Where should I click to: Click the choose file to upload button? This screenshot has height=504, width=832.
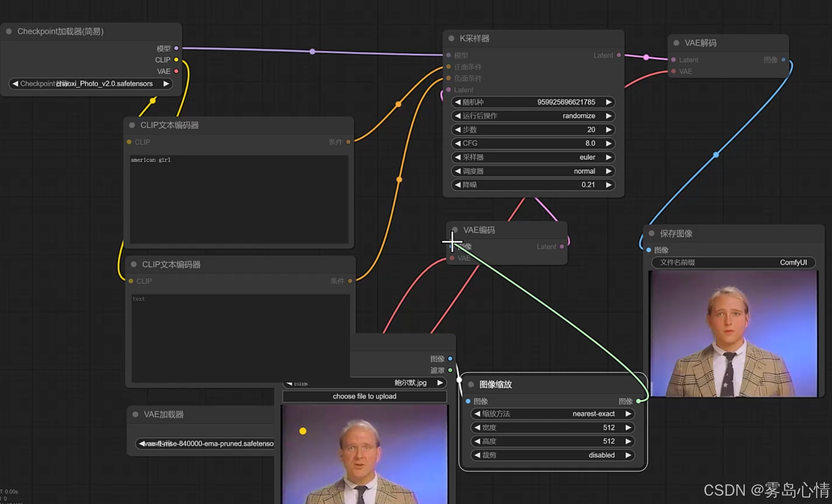(x=364, y=396)
